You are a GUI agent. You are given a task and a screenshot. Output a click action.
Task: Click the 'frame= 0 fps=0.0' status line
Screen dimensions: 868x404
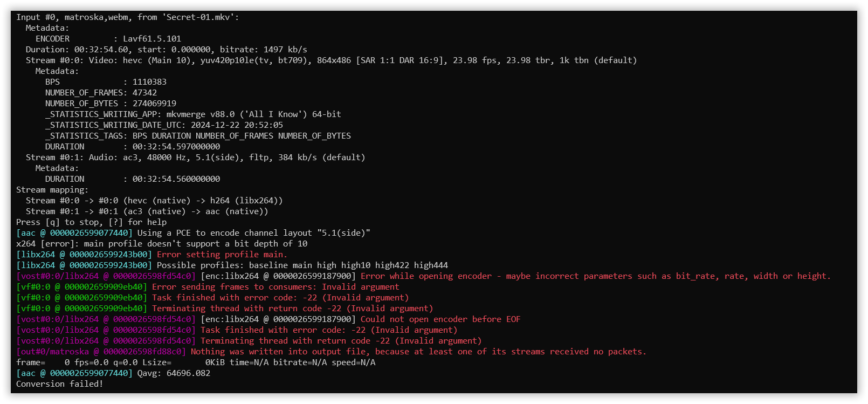point(196,362)
